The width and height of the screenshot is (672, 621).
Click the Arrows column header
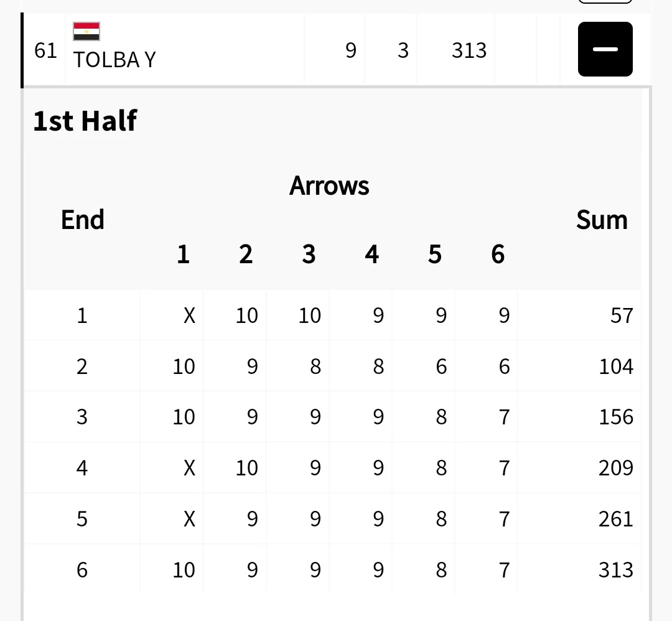[x=329, y=185]
